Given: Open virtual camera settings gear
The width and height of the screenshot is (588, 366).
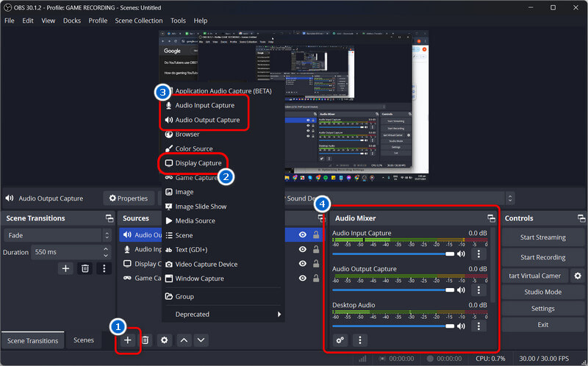Looking at the screenshot, I should click(578, 276).
